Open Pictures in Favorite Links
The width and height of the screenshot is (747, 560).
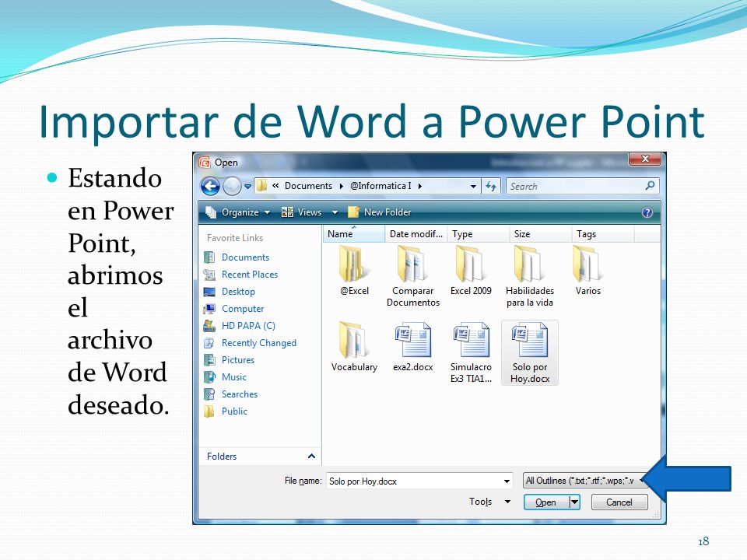pyautogui.click(x=238, y=360)
